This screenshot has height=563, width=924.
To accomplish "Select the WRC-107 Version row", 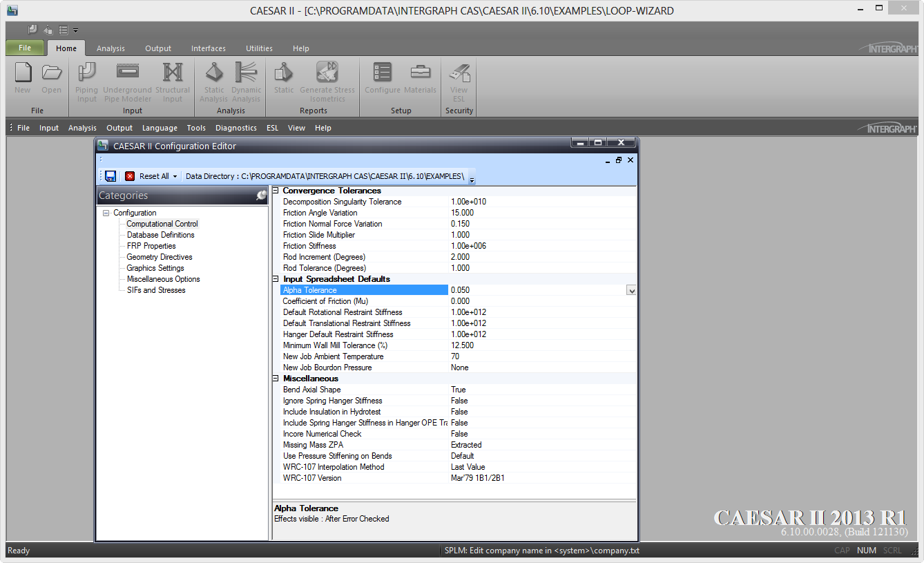I will click(x=457, y=478).
